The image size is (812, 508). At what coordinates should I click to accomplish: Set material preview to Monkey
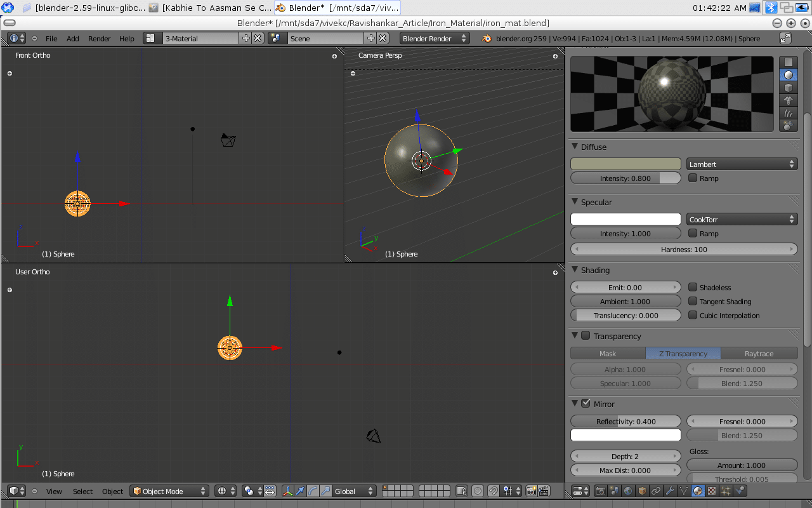(788, 100)
